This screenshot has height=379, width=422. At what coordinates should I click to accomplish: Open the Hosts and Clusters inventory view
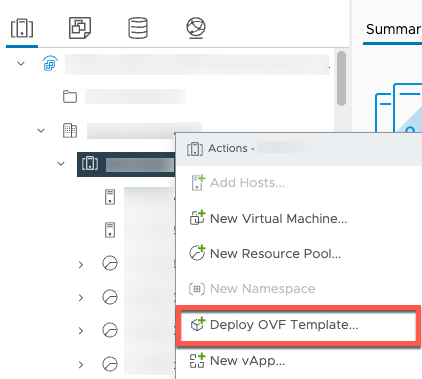22,28
